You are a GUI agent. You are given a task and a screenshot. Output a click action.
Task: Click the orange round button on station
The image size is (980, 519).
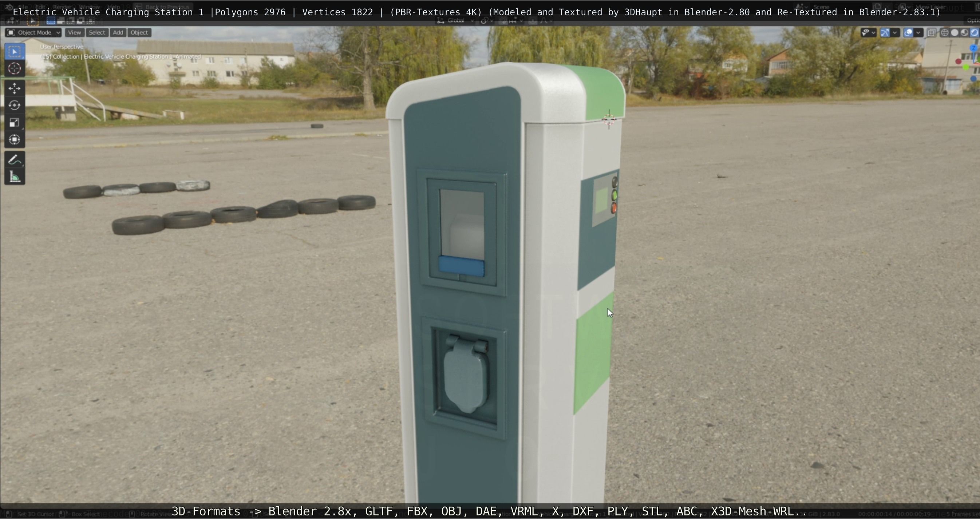pos(614,208)
